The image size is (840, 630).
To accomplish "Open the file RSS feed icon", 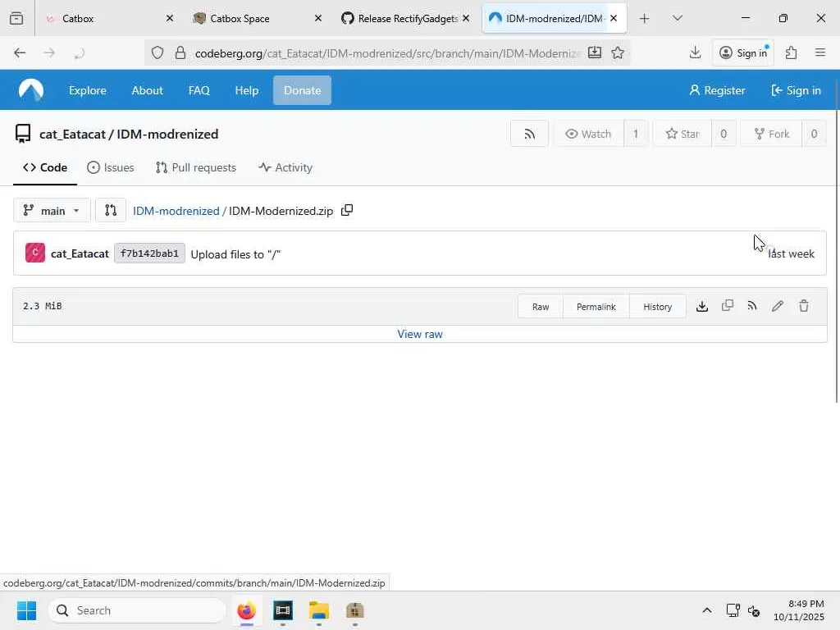I will tap(752, 306).
